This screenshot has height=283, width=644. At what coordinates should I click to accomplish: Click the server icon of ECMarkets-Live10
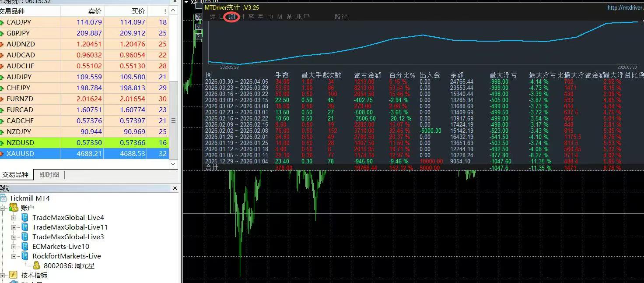pyautogui.click(x=25, y=247)
